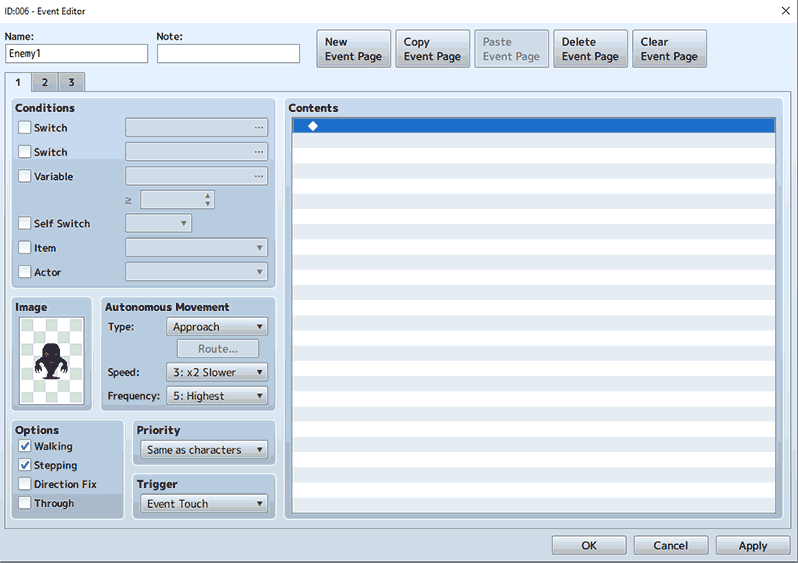This screenshot has height=563, width=798.
Task: Open Speed dropdown showing x2 Slower
Action: [217, 372]
